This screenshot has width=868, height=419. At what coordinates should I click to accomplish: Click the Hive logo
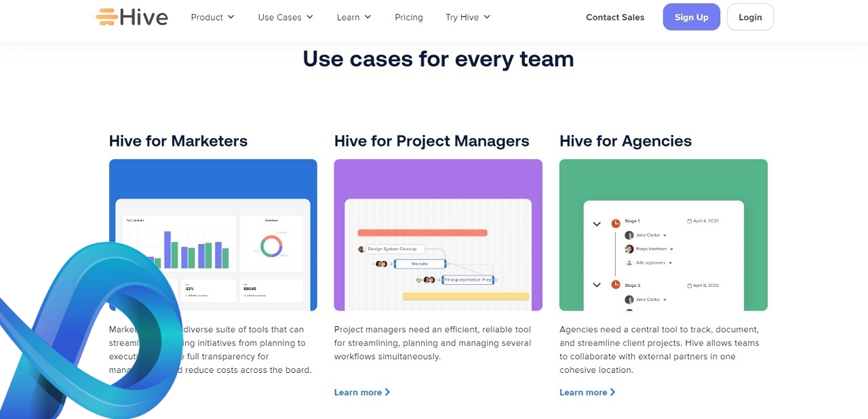tap(132, 17)
